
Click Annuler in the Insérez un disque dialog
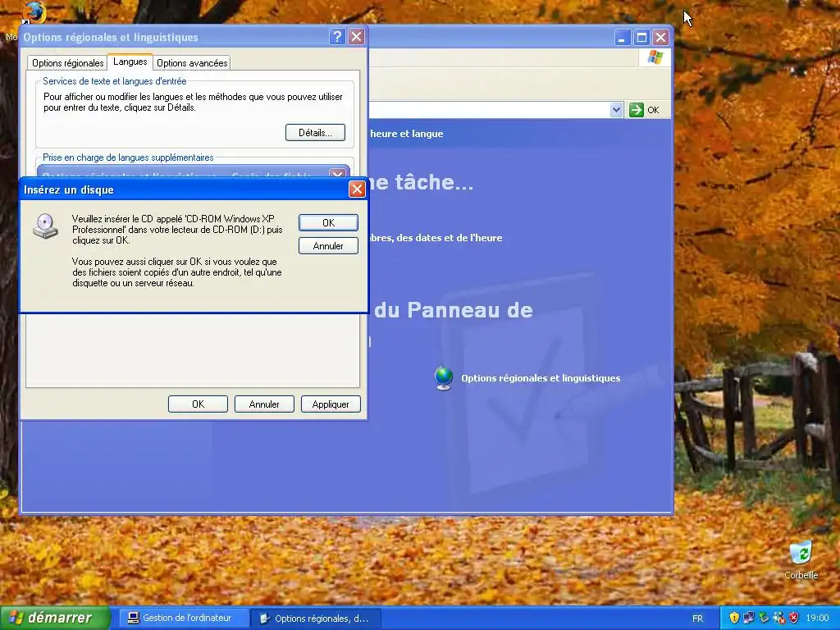tap(328, 246)
